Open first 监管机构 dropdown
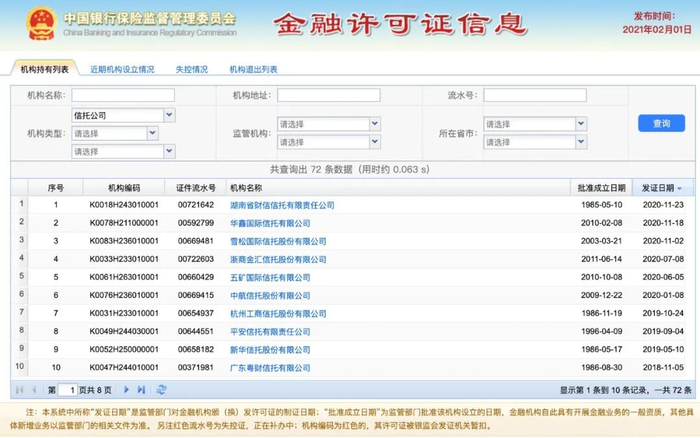 [375, 124]
